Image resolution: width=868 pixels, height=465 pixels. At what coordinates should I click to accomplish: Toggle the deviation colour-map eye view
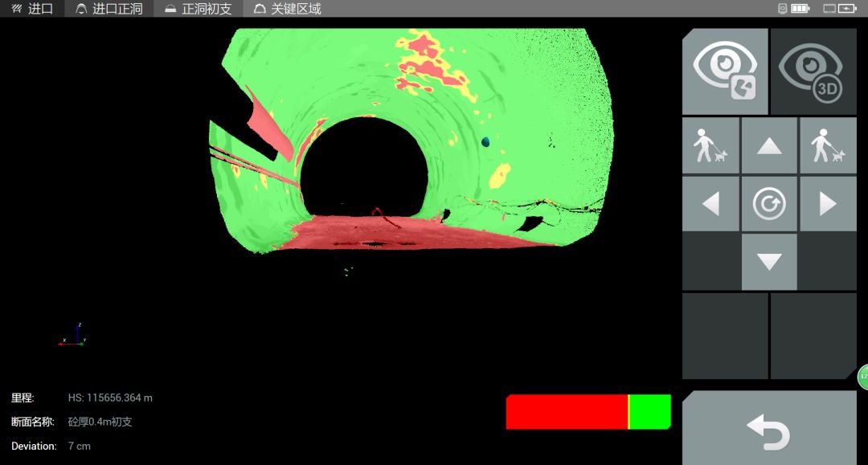click(x=725, y=71)
